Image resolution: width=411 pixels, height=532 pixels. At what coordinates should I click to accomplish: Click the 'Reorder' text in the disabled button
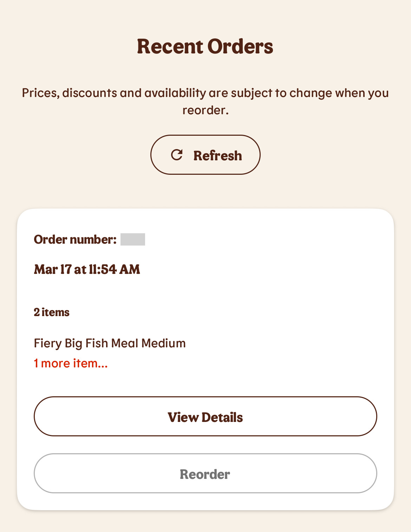(205, 474)
